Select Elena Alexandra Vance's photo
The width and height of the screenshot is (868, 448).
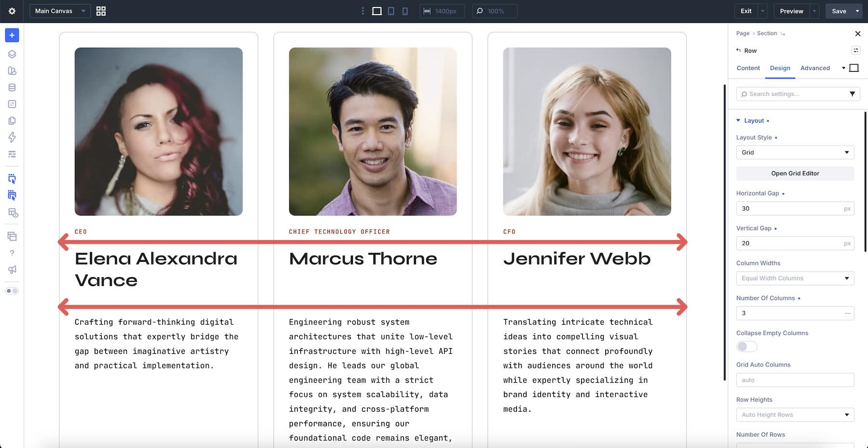(x=159, y=131)
